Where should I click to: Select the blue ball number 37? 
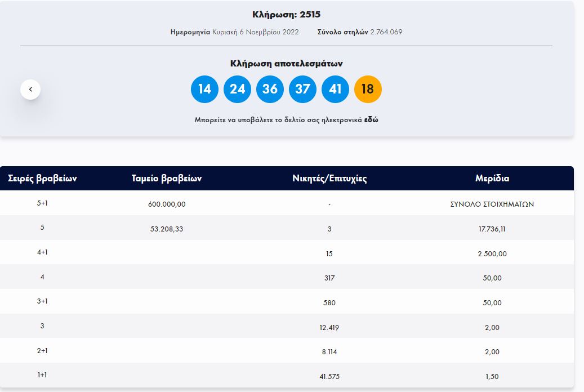(x=302, y=90)
